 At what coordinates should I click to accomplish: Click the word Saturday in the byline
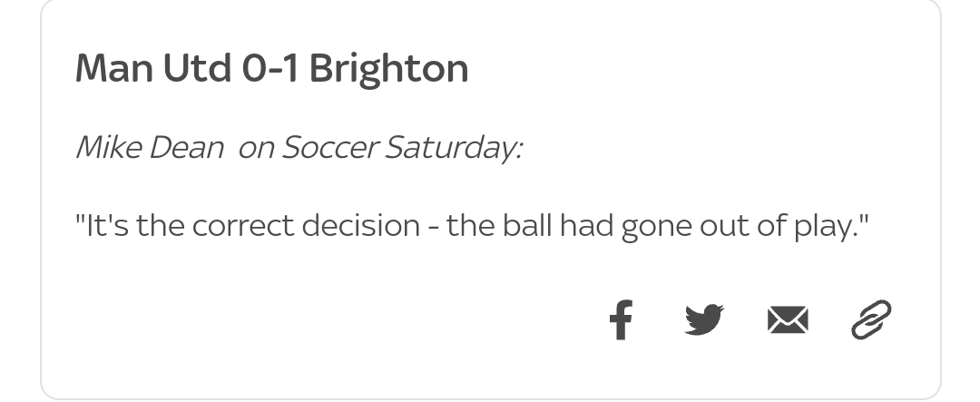tap(453, 149)
